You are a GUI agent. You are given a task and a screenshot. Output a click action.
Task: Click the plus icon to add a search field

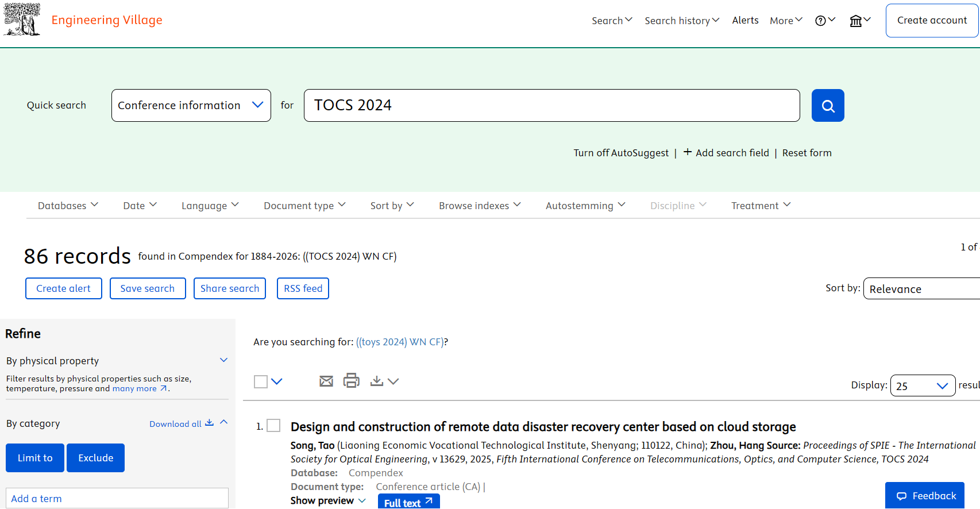[x=687, y=152]
